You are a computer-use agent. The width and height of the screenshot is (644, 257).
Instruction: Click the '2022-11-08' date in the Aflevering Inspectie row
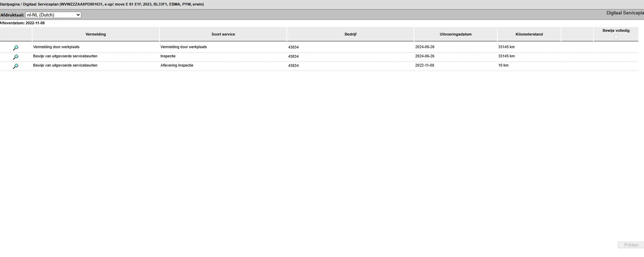pyautogui.click(x=424, y=65)
